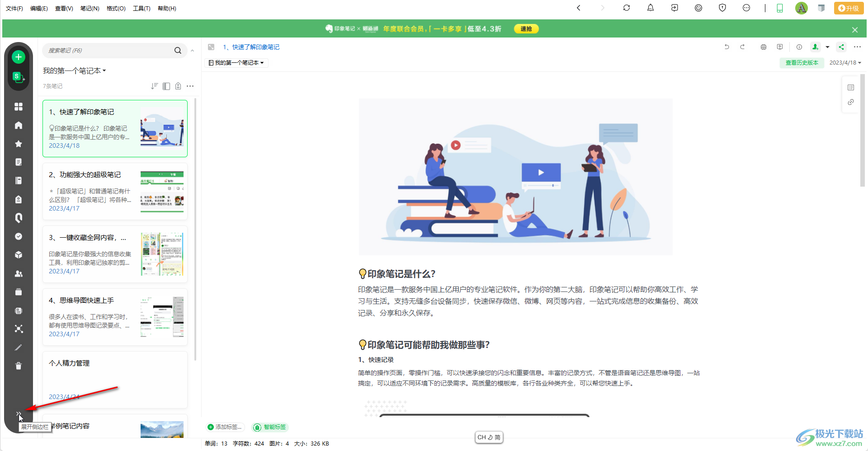The height and width of the screenshot is (451, 868).
Task: Open 笔记(N) menu
Action: point(90,9)
